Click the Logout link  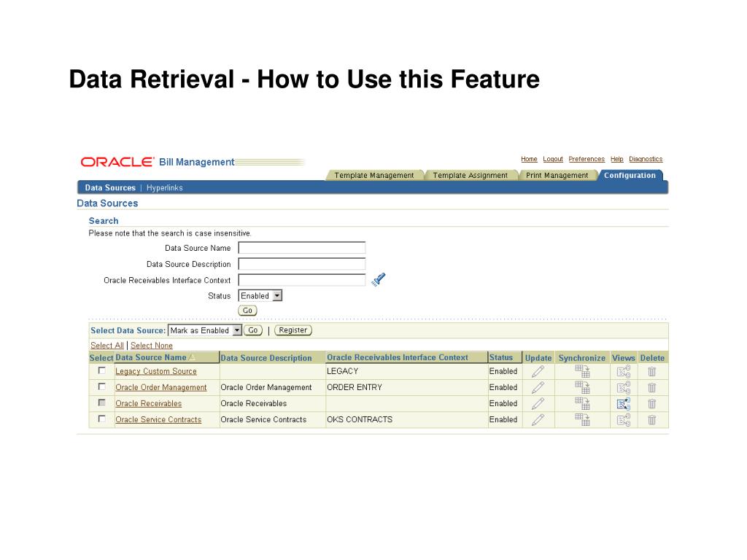pyautogui.click(x=553, y=159)
